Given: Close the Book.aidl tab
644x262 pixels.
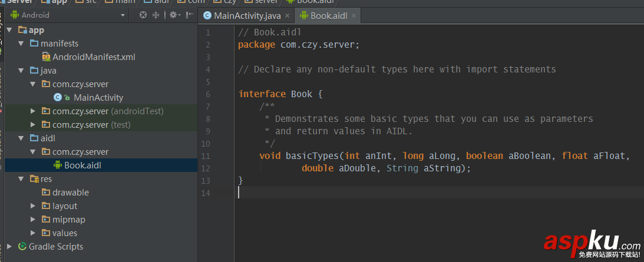Looking at the screenshot, I should tap(354, 16).
